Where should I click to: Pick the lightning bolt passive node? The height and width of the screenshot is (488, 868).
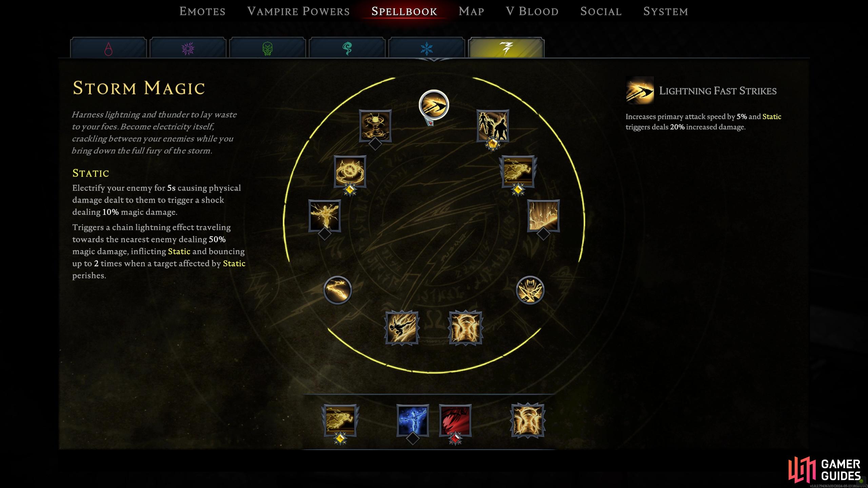pyautogui.click(x=337, y=290)
